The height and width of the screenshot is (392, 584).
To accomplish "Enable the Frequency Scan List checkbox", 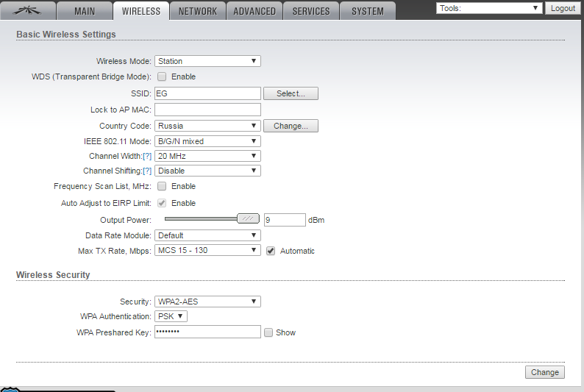I will pos(162,186).
